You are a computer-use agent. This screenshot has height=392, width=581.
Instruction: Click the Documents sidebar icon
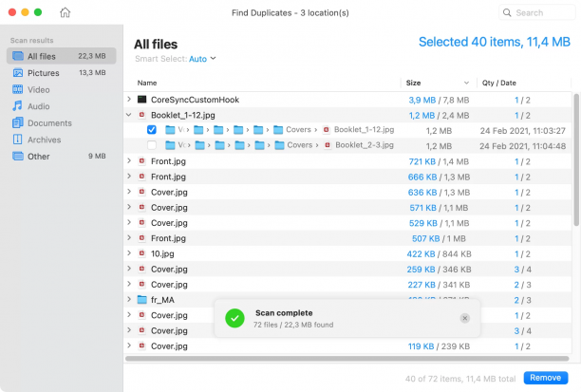[18, 122]
